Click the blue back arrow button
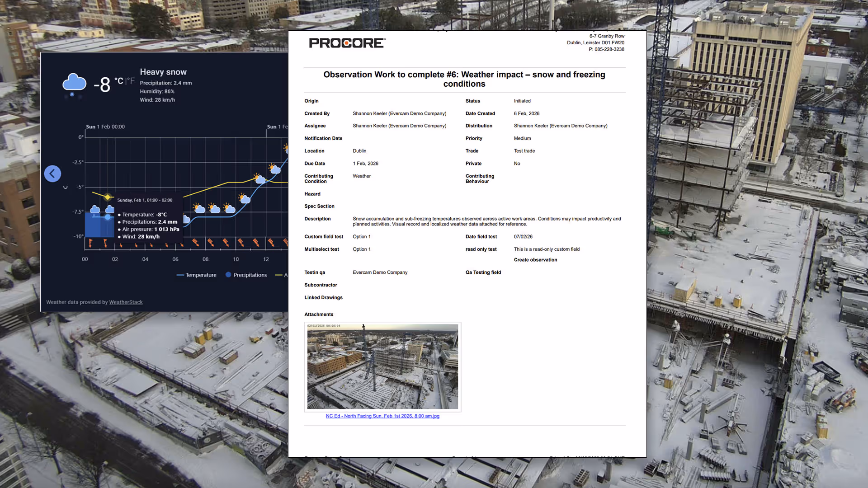 pos(52,174)
